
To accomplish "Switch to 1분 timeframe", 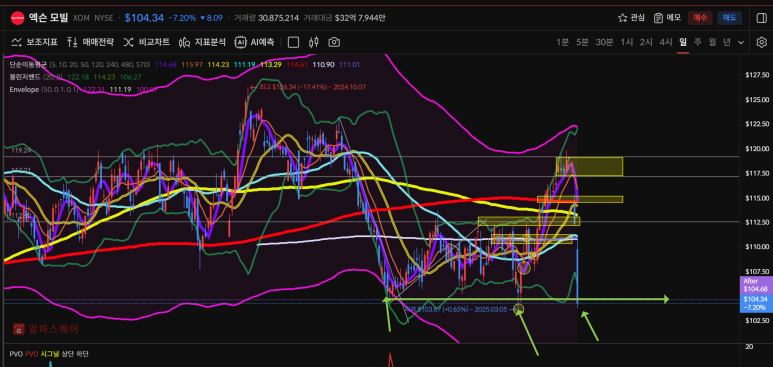I will (x=562, y=42).
